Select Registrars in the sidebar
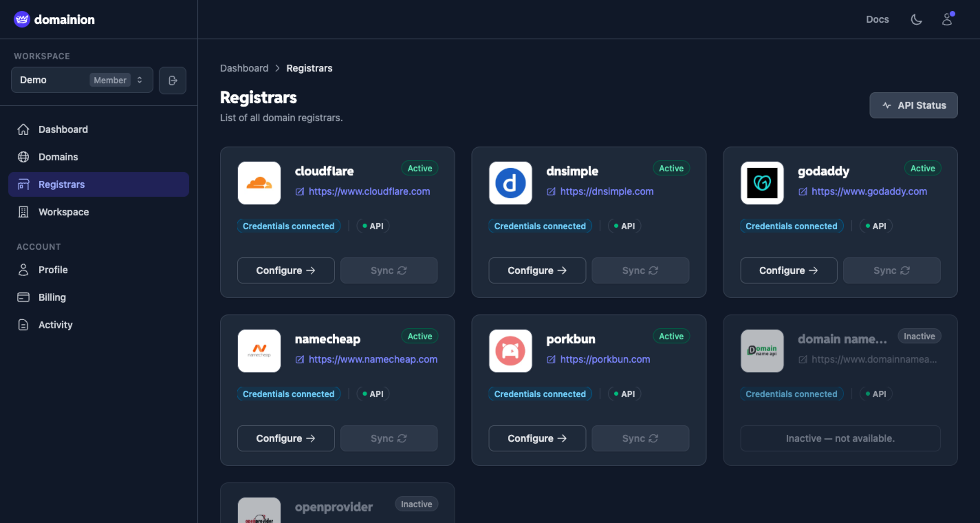Screen dimensions: 980x523 [99, 184]
